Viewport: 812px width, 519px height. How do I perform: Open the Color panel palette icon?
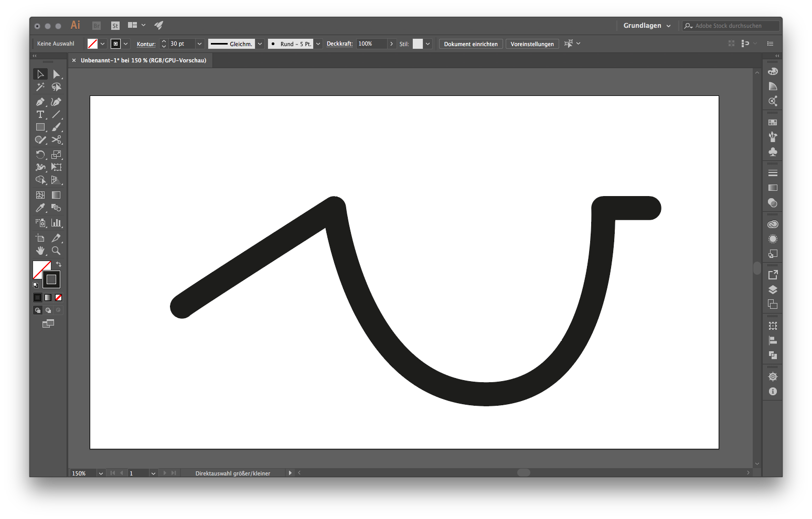click(773, 71)
